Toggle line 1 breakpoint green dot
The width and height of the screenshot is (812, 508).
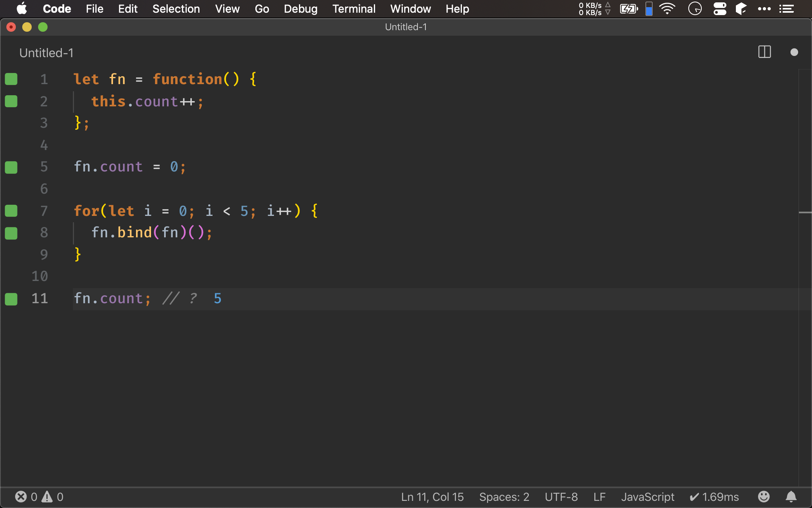tap(11, 79)
